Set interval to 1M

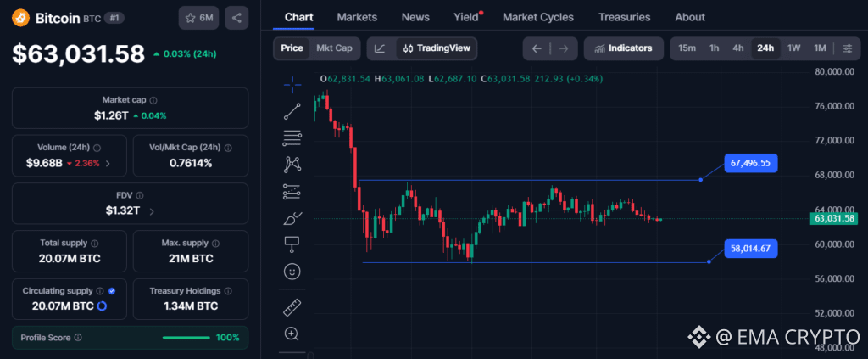(x=820, y=48)
